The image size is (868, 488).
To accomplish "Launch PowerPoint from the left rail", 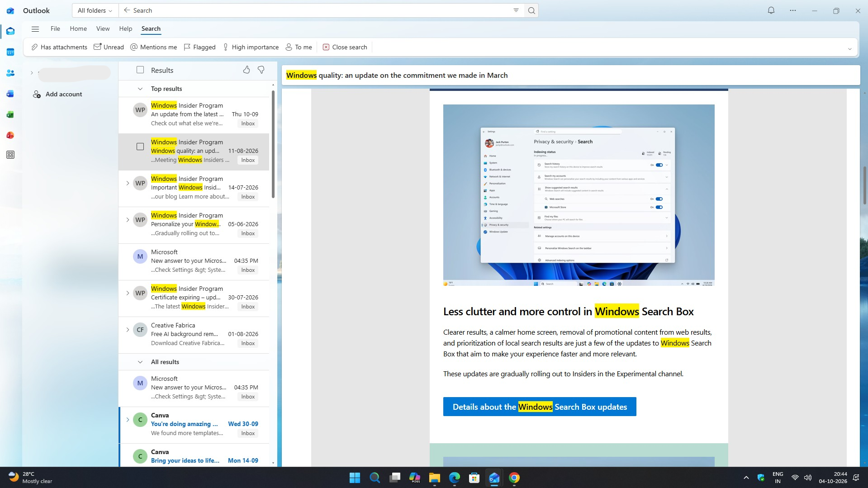I will coord(10,135).
